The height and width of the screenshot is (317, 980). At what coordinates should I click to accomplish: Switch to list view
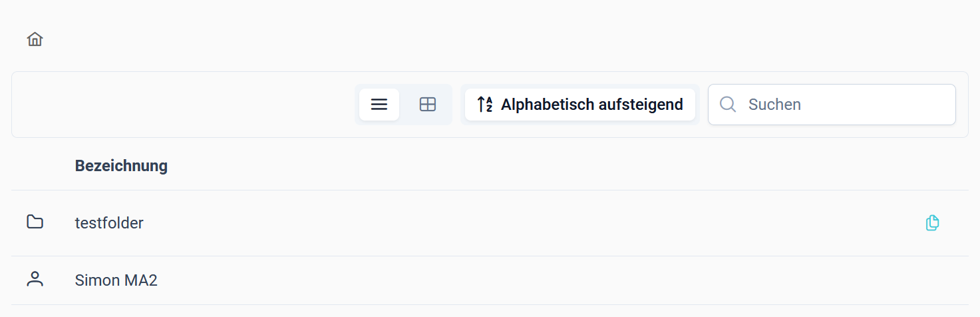(379, 105)
